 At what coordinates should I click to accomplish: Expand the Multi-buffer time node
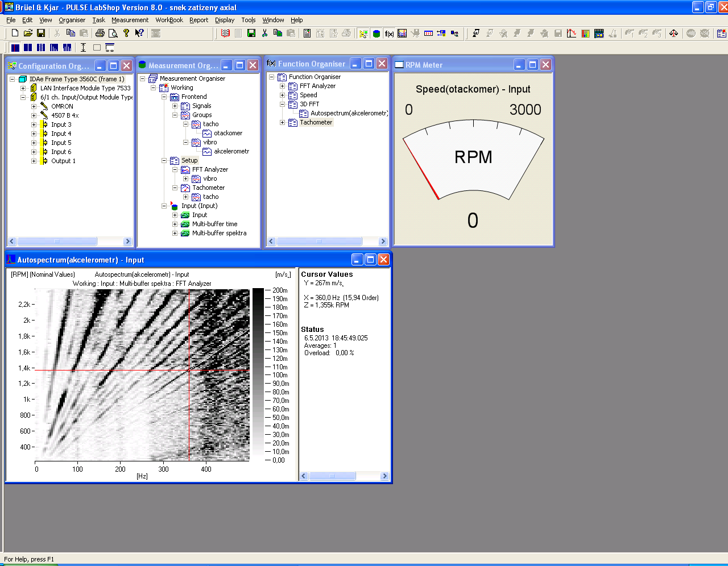(175, 224)
